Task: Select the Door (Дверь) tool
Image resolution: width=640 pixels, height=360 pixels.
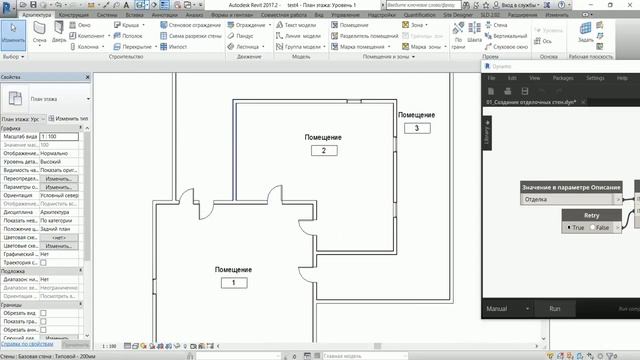Action: pyautogui.click(x=59, y=31)
